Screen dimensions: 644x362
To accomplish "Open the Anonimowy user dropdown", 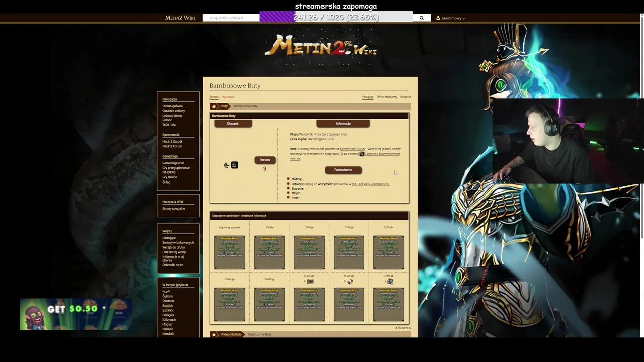I will (450, 18).
